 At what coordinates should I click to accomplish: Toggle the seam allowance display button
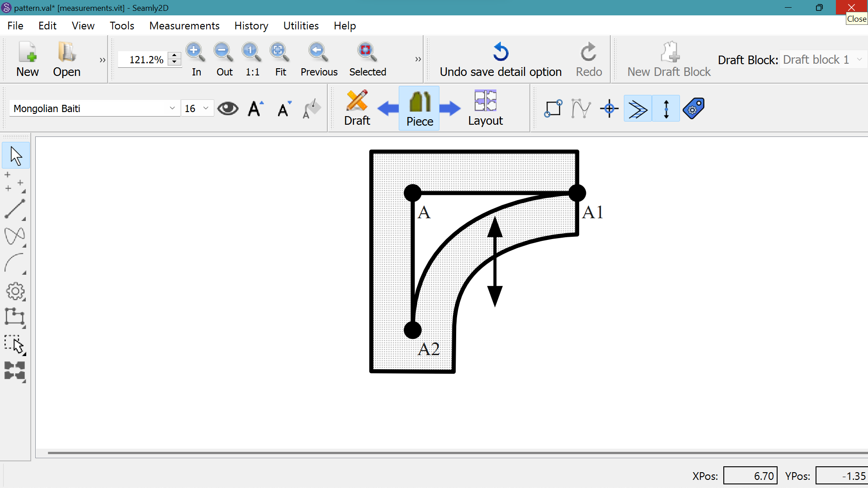pos(637,109)
